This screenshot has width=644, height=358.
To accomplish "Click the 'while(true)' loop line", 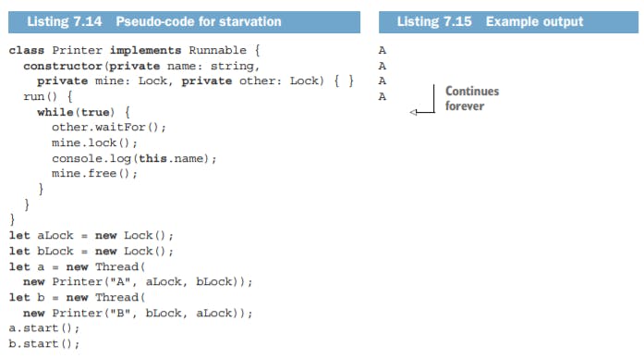I will coord(83,112).
